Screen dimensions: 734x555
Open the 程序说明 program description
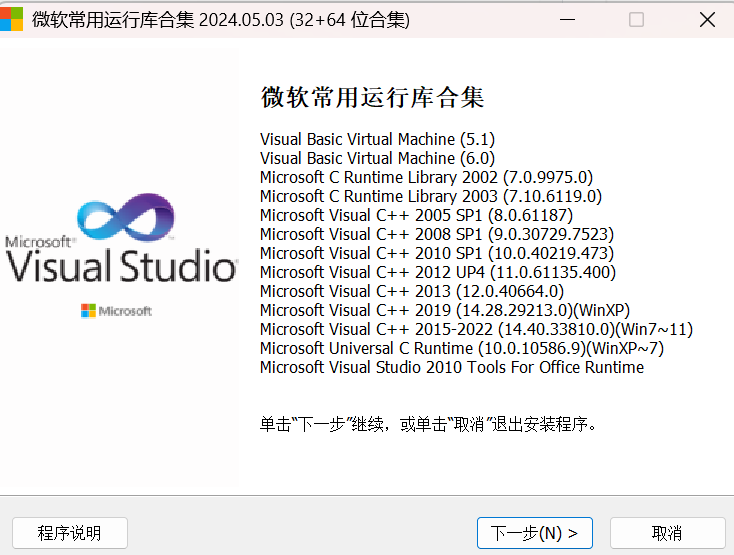click(70, 533)
